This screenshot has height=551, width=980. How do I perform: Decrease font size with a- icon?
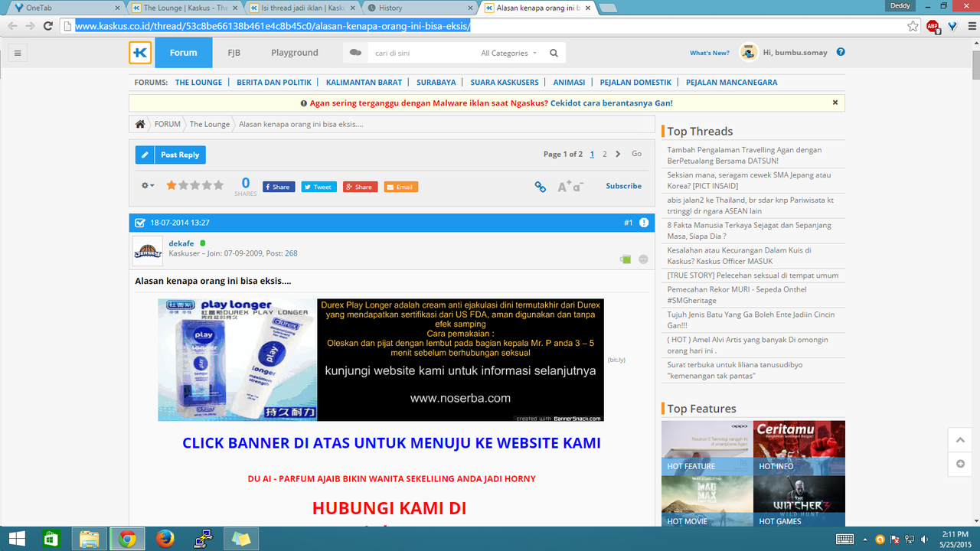pyautogui.click(x=578, y=186)
